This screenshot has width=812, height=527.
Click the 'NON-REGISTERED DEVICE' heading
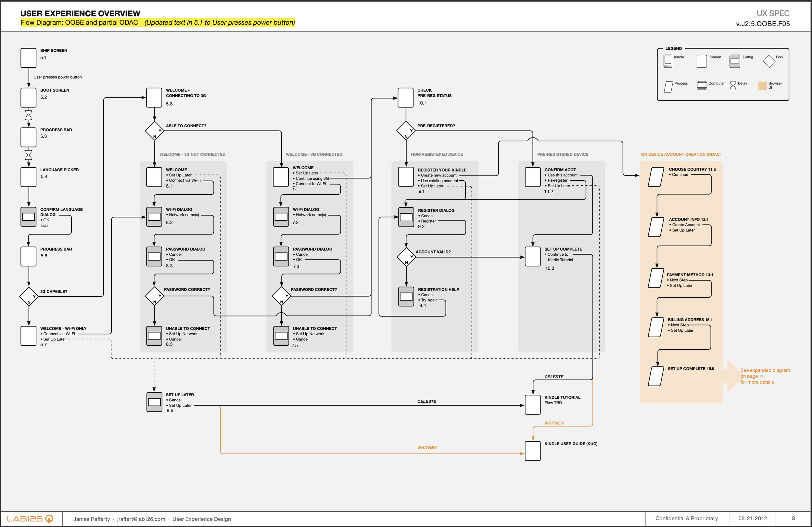[437, 154]
